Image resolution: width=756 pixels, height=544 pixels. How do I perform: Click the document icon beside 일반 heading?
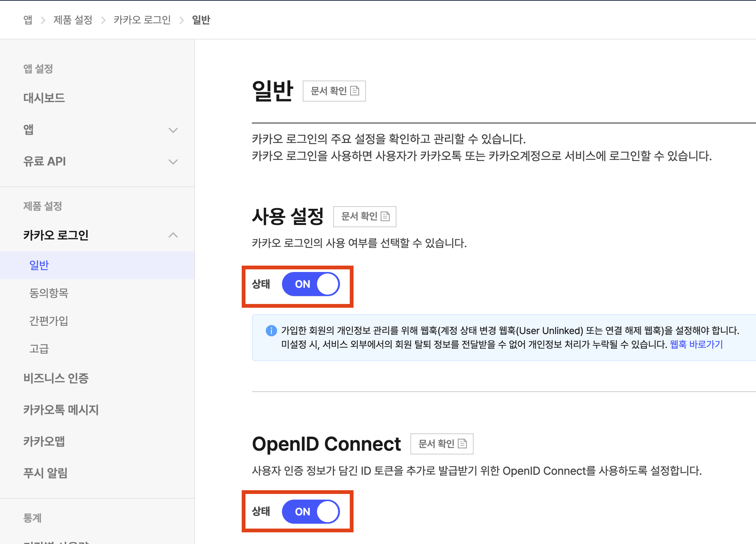coord(355,91)
